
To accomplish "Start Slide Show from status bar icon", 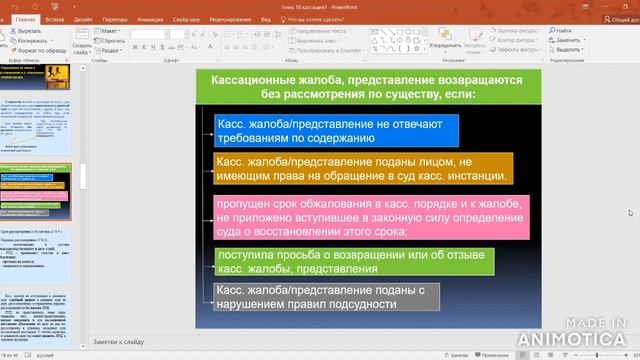I will point(565,355).
